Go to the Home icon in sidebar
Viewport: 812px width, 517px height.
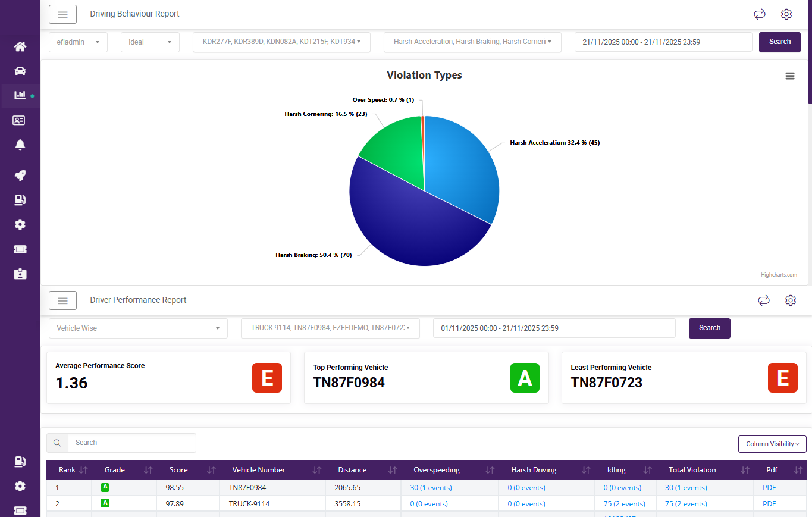(x=20, y=46)
